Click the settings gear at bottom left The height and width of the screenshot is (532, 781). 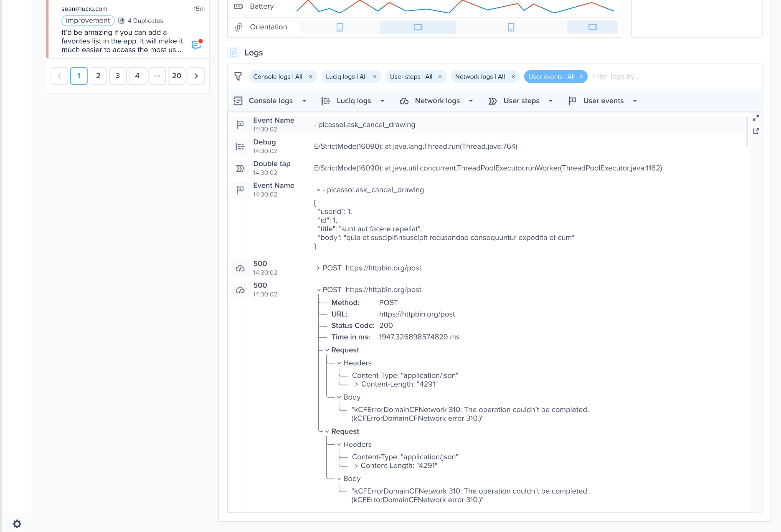pyautogui.click(x=18, y=523)
